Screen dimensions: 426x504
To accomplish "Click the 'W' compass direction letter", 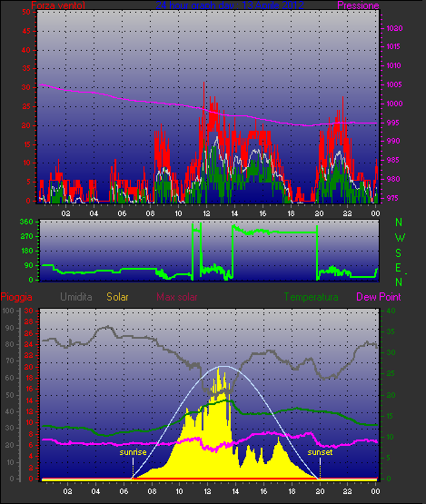I will [x=400, y=238].
